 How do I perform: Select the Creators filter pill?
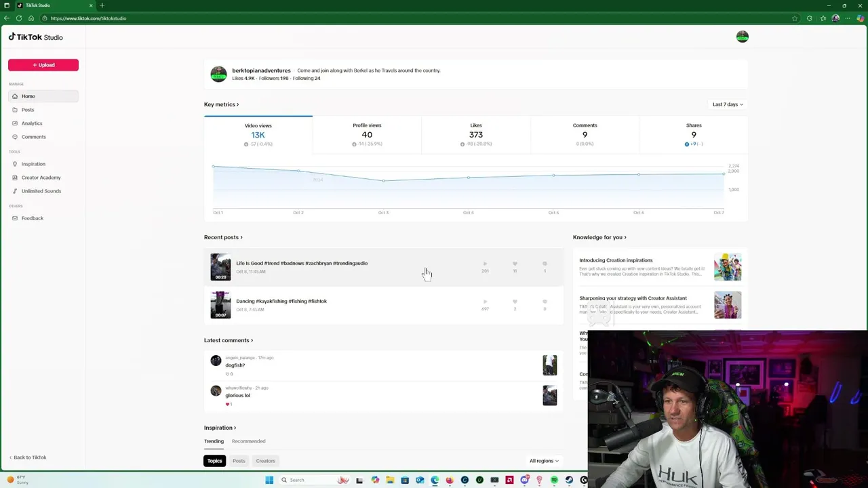(266, 461)
